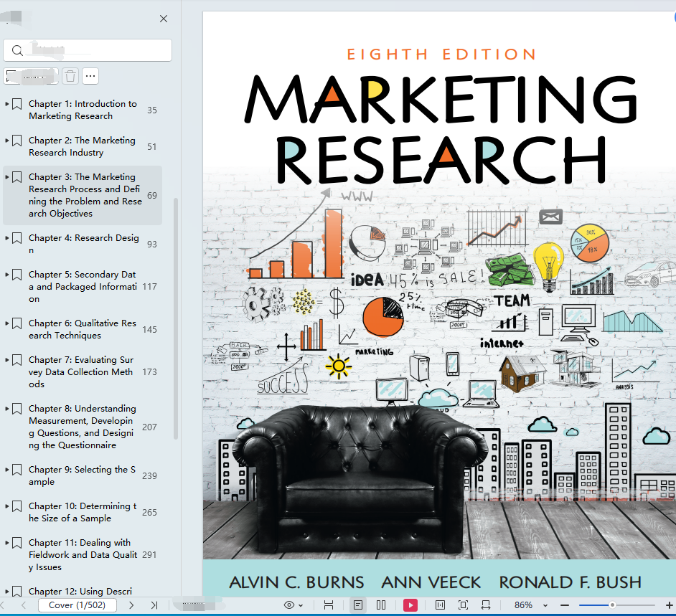Open 'Chapter 2: The Marketing Research Industry'

click(x=82, y=146)
